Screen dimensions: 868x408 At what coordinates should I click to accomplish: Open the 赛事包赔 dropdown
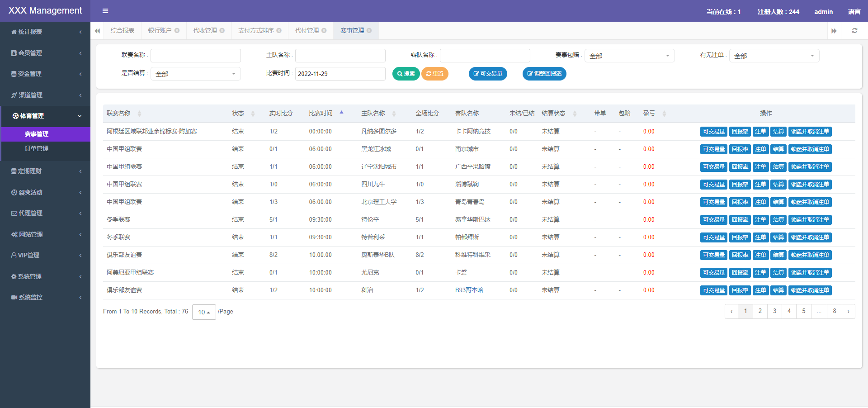point(629,56)
